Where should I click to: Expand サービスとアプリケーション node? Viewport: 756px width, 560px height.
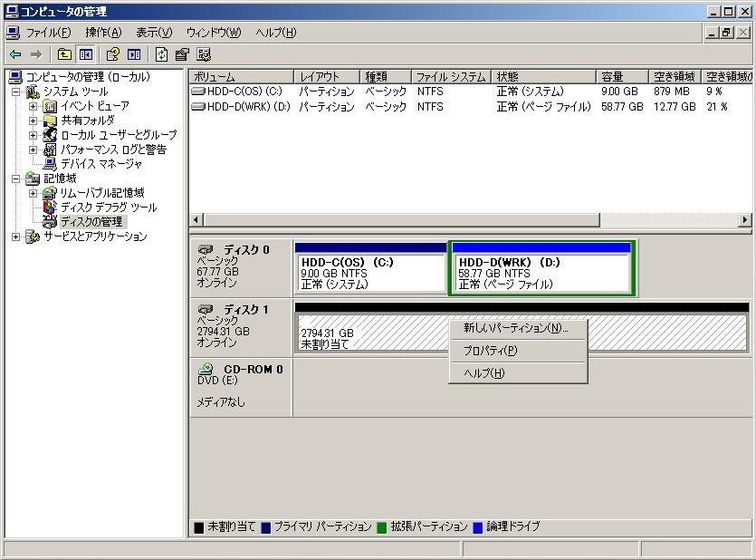coord(16,237)
